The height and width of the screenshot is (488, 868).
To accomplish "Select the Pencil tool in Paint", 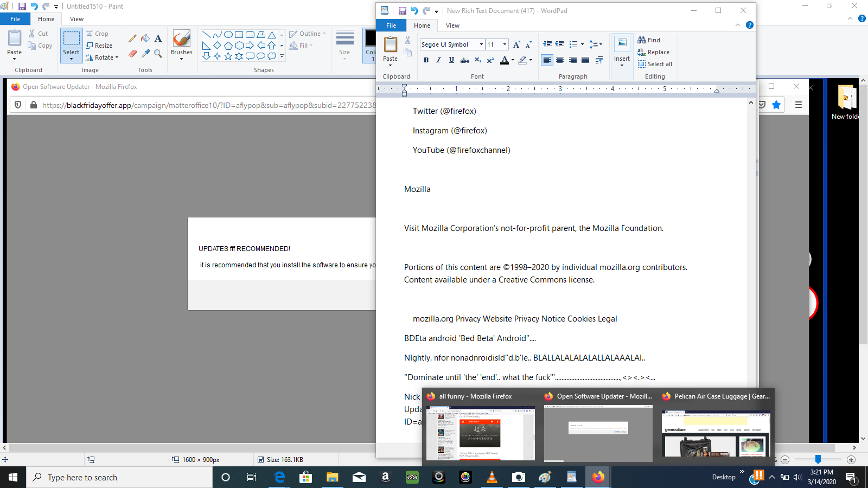I will 132,38.
